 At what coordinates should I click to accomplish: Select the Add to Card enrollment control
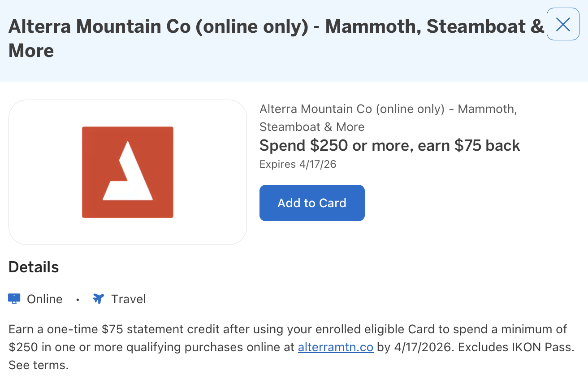pos(311,203)
